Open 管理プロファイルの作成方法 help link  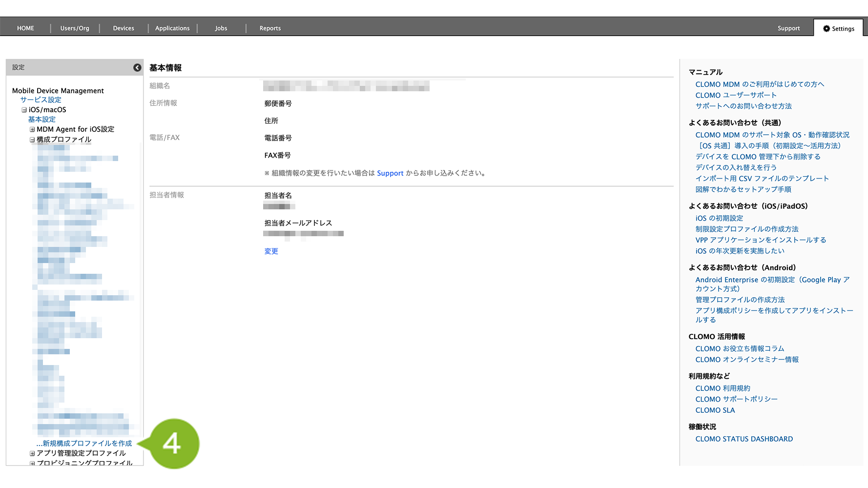(740, 300)
